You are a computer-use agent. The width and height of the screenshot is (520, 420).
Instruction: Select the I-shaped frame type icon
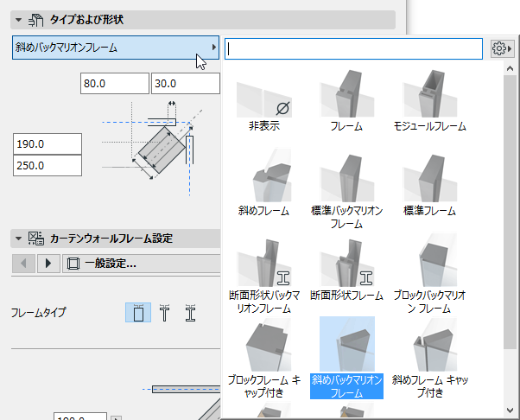(190, 313)
